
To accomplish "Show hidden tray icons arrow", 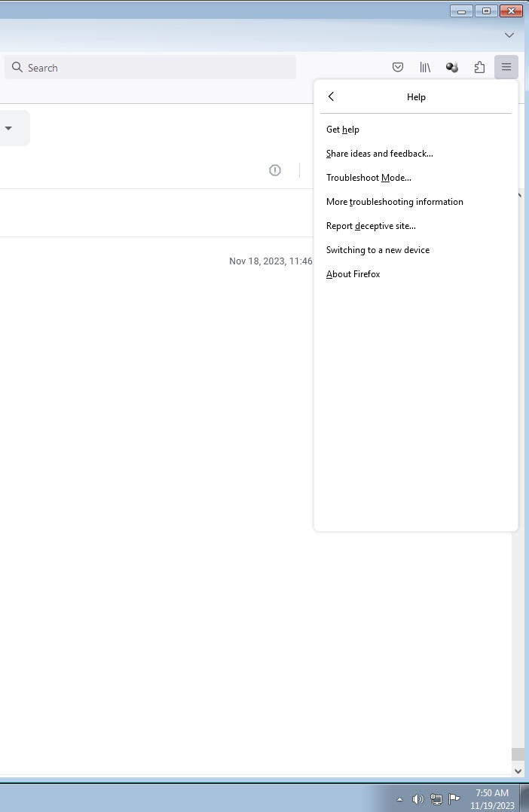I will click(x=399, y=799).
